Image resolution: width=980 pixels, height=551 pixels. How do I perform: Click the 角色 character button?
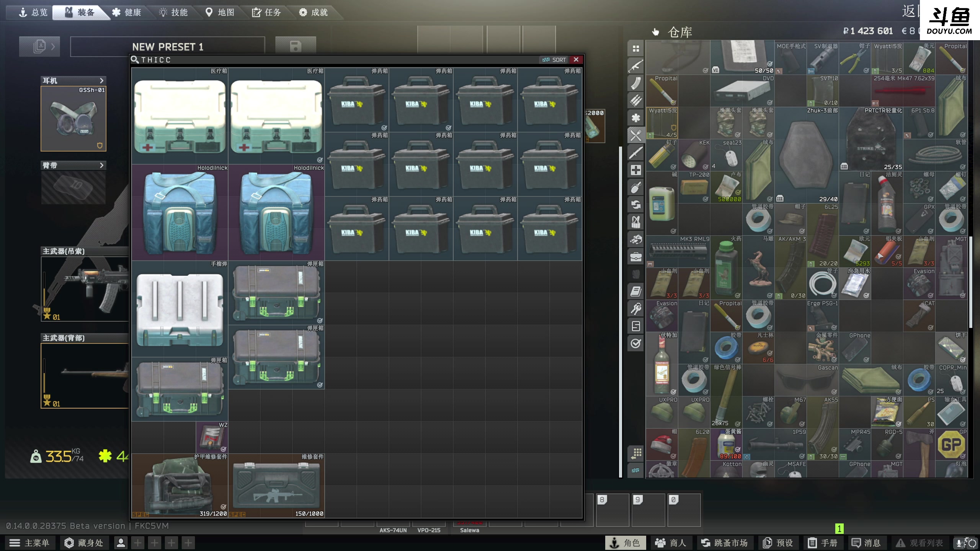click(x=626, y=543)
